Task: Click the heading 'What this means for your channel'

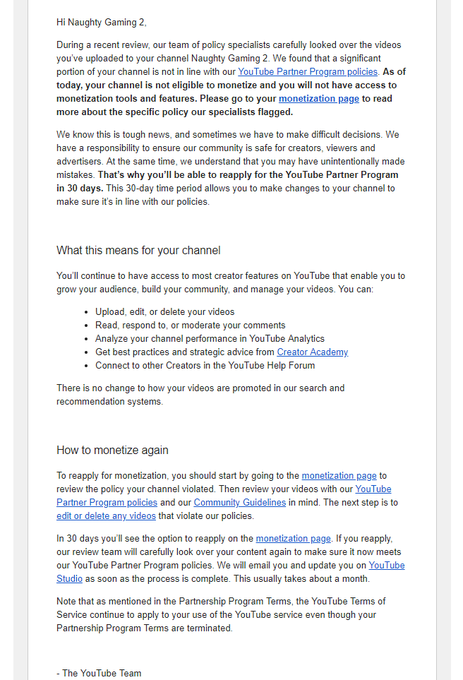Action: (138, 250)
